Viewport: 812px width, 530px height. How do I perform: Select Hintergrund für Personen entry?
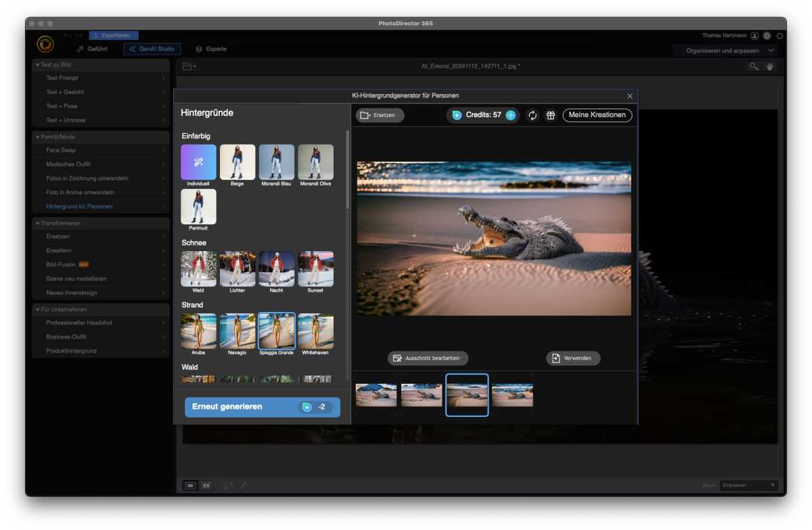tap(101, 206)
